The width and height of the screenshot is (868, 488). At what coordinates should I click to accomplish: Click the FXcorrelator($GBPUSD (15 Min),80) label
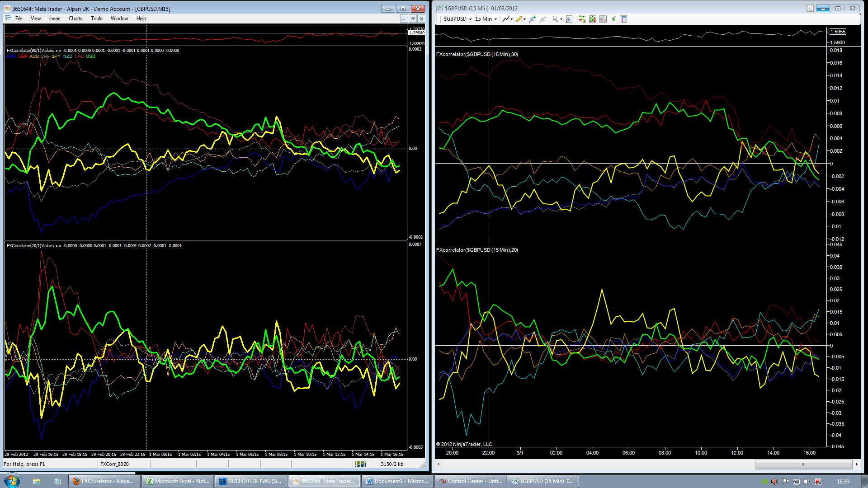[477, 54]
